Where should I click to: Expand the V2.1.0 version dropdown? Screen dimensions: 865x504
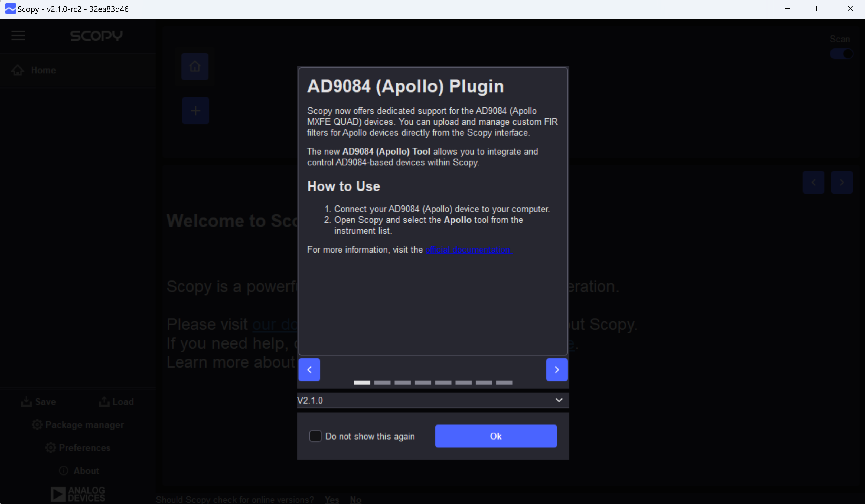point(433,400)
